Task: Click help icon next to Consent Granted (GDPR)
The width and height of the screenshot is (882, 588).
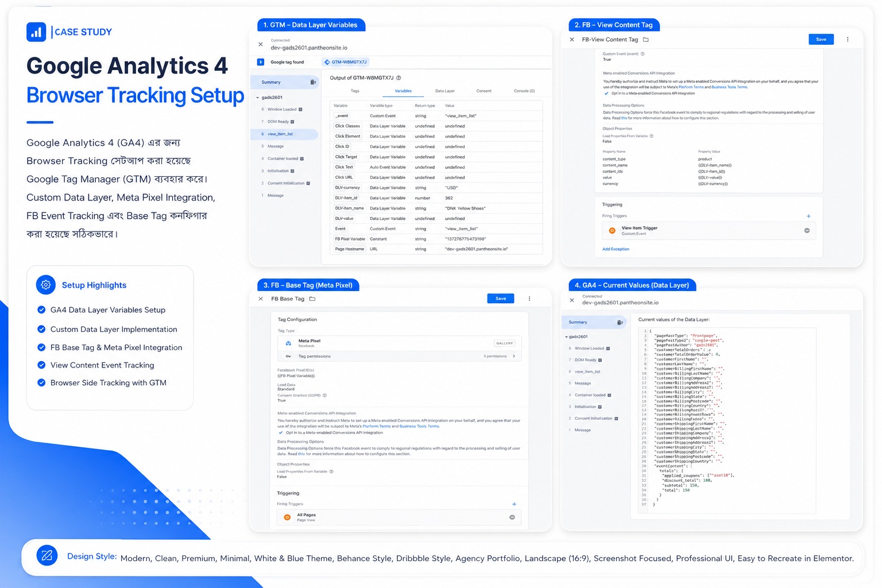Action: (324, 395)
